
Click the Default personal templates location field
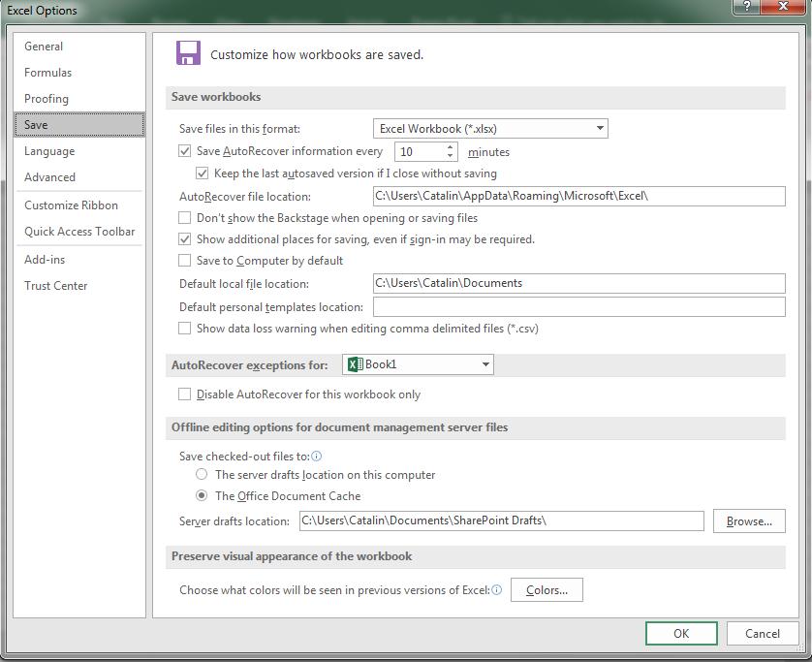point(579,306)
